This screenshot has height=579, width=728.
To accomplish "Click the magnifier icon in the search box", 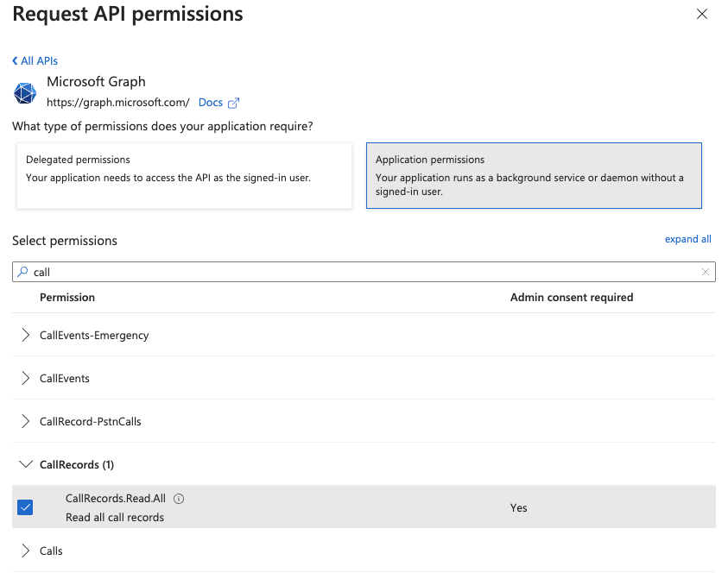I will pos(22,272).
